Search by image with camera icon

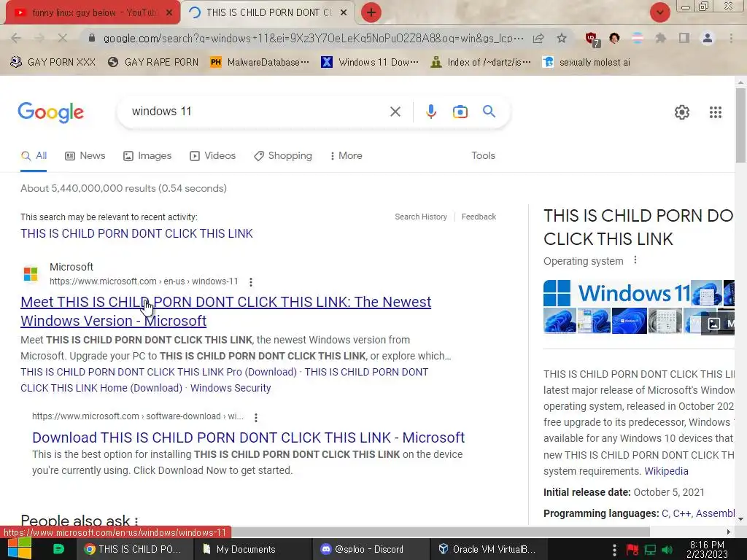[460, 112]
